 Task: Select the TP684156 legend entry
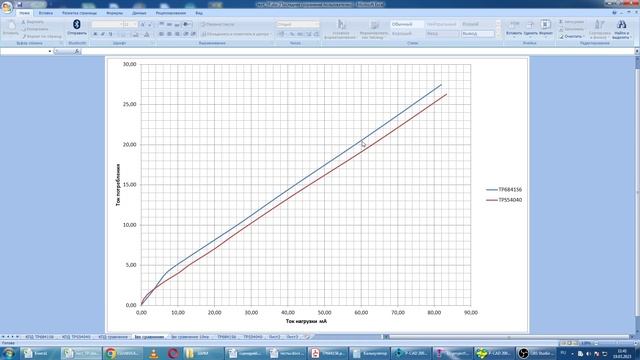(x=504, y=189)
